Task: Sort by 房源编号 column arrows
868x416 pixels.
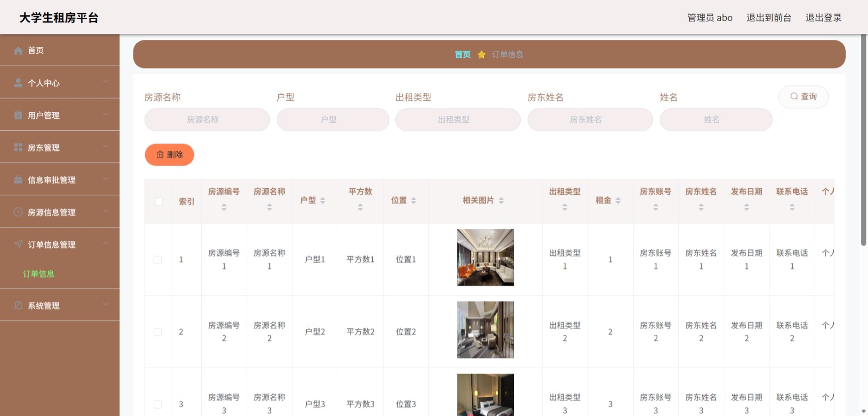Action: 224,208
